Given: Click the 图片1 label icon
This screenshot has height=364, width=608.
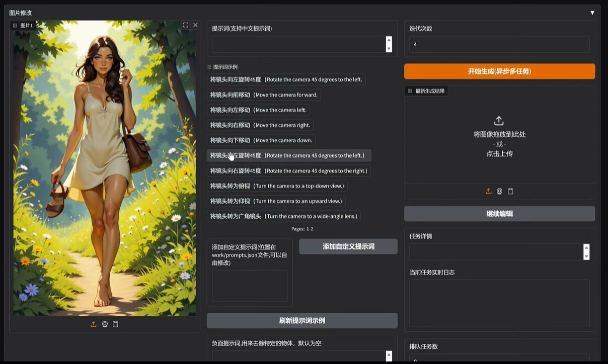Looking at the screenshot, I should click(x=15, y=26).
